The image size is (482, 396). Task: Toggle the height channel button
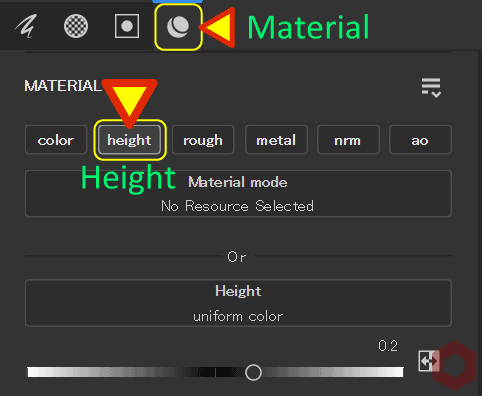click(129, 140)
